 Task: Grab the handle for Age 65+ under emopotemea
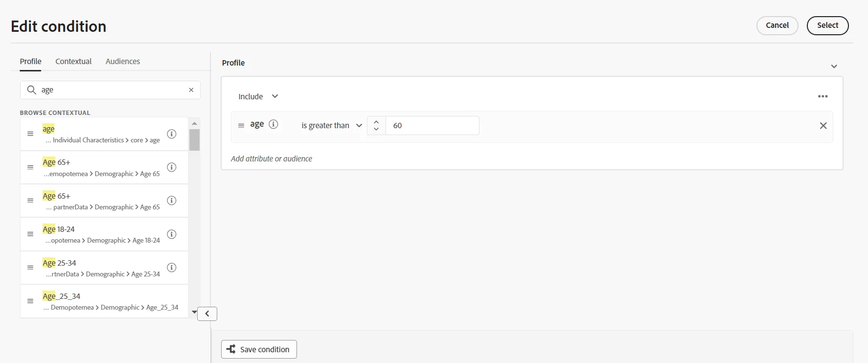point(30,167)
